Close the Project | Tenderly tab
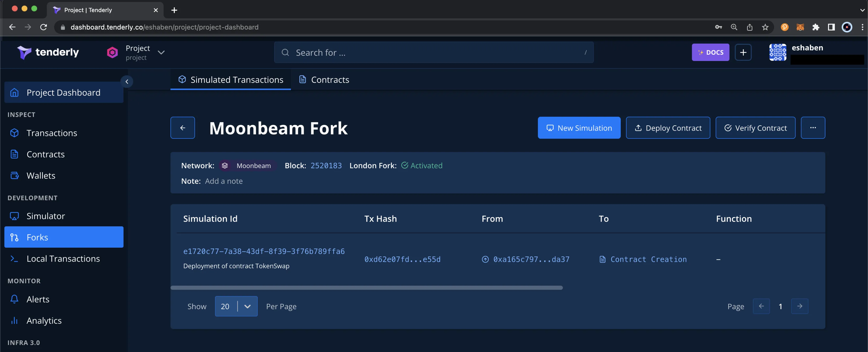 pyautogui.click(x=156, y=10)
